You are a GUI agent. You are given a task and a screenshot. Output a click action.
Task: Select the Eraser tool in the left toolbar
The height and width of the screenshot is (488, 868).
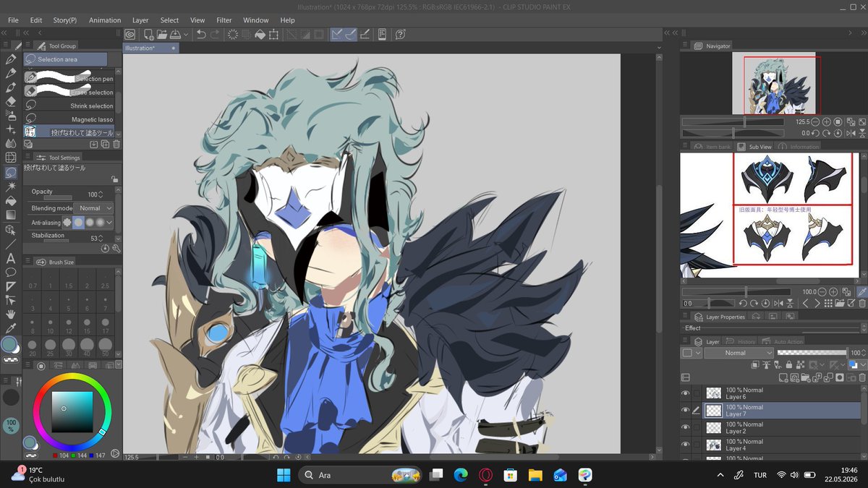(x=11, y=101)
